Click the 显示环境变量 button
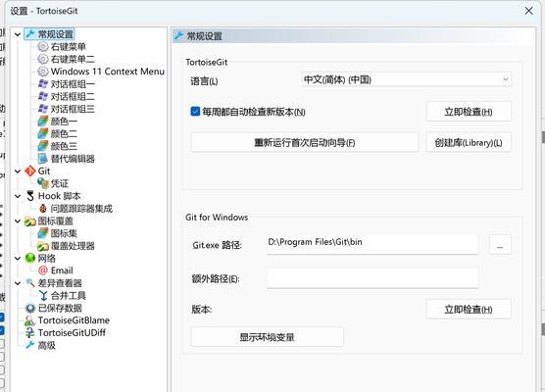 267,337
